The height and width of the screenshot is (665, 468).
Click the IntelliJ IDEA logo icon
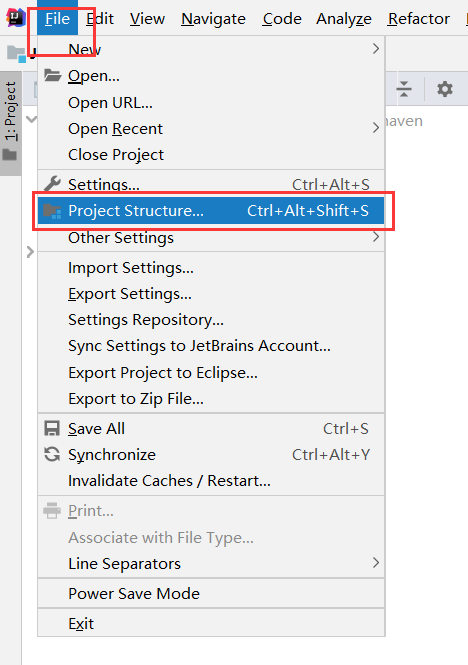click(x=15, y=18)
